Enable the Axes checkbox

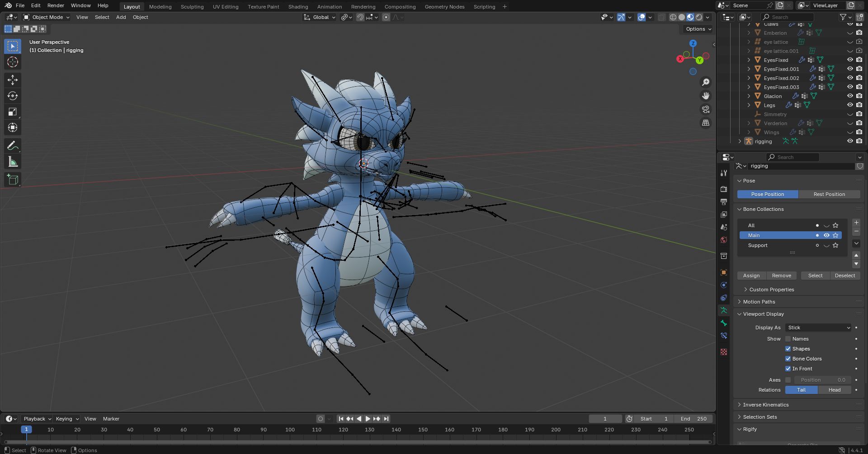[788, 380]
